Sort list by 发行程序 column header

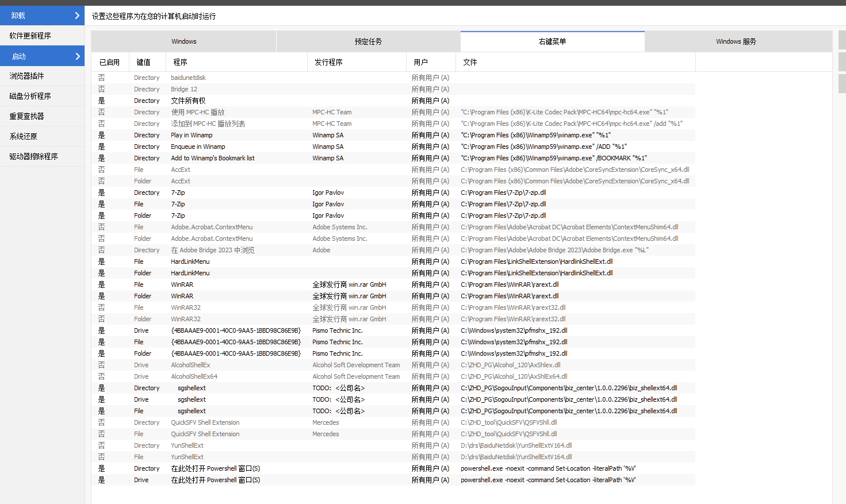(328, 62)
